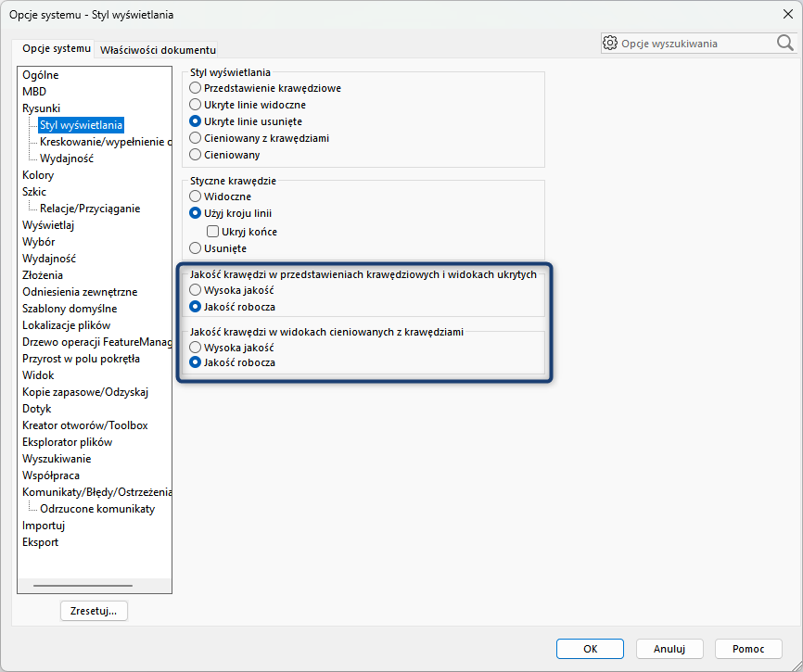Select 'Ukryte linie widoczne' radio option
803x672 pixels.
195,105
